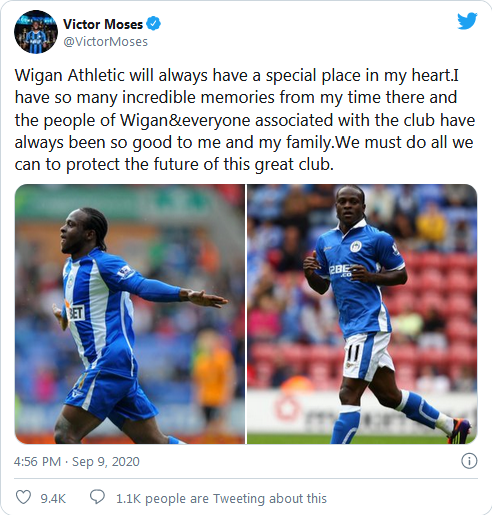Viewport: 492px width, 515px height.
Task: Click the Twitter bird logo
Action: point(467,21)
